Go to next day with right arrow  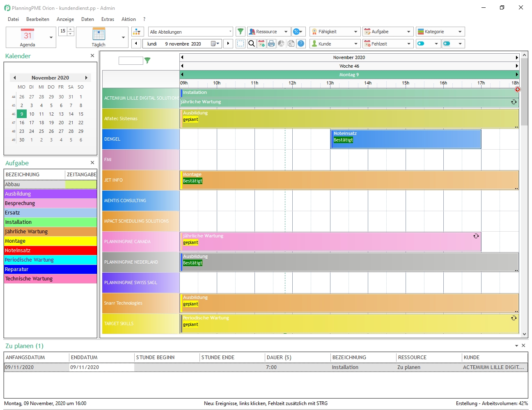point(228,43)
